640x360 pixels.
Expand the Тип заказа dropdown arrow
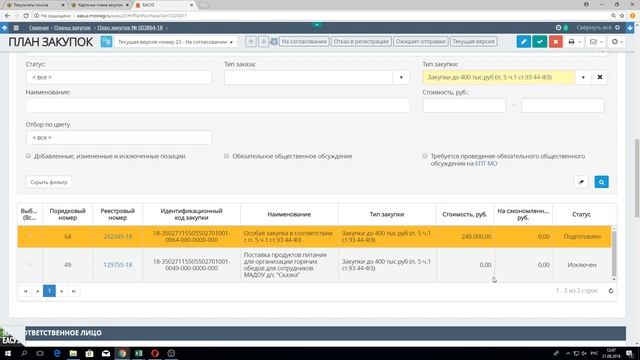point(401,77)
